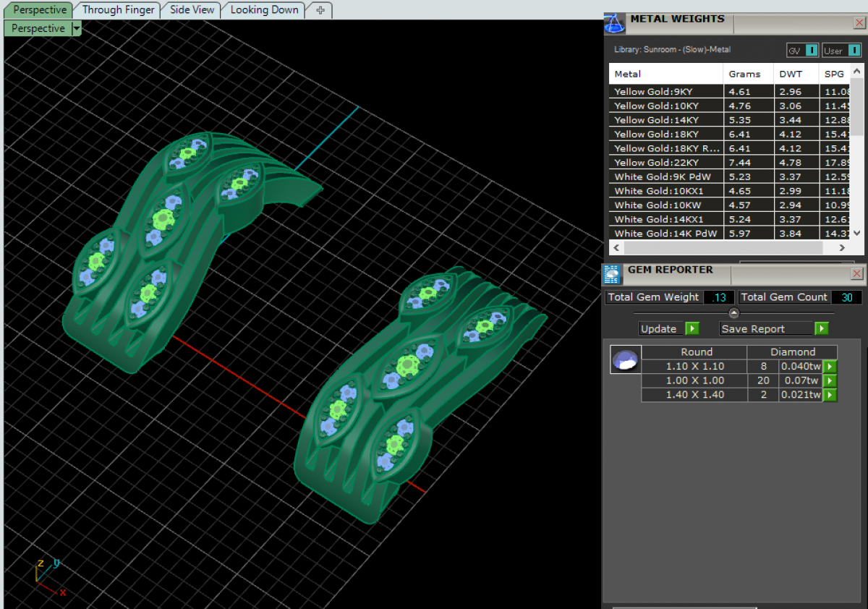Viewport: 868px width, 609px height.
Task: Click green arrow for 1.10 X 1.10 row
Action: click(x=830, y=367)
